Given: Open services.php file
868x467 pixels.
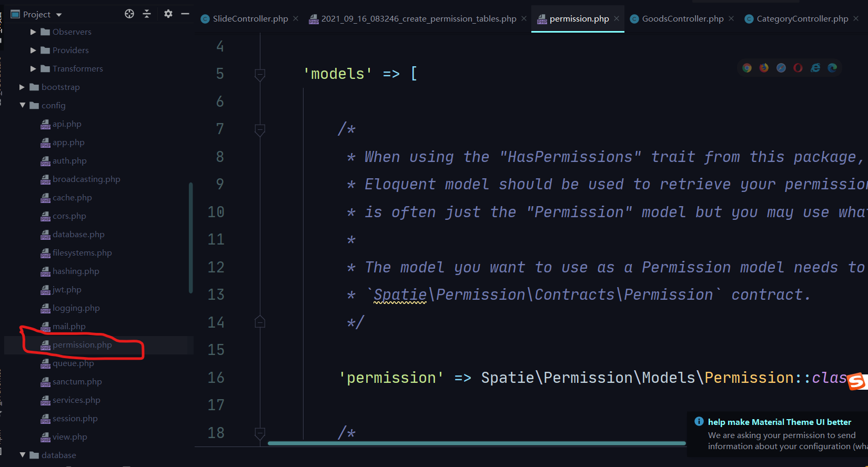Looking at the screenshot, I should point(76,400).
